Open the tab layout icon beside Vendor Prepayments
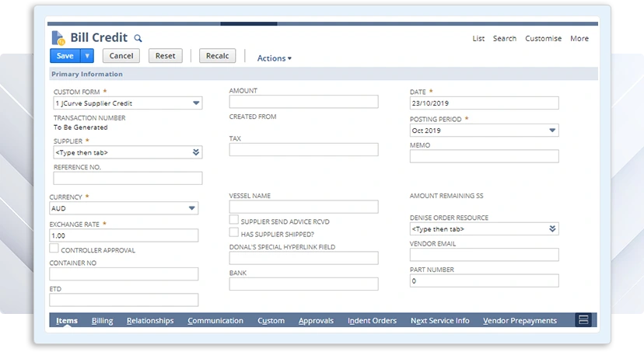This screenshot has width=644, height=352. 583,319
